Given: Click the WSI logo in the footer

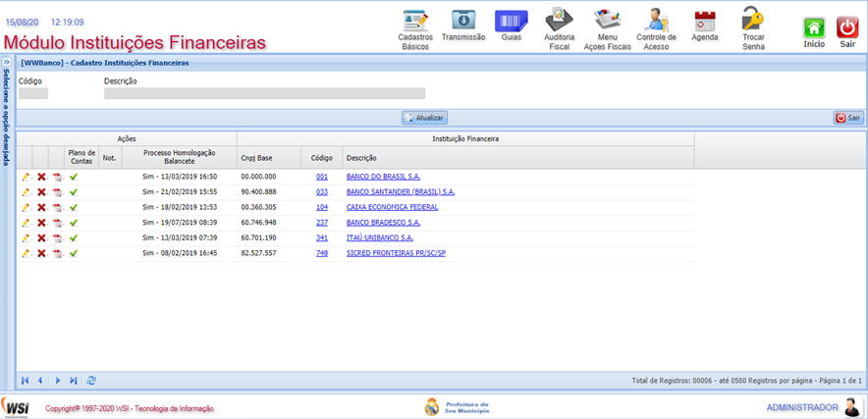Looking at the screenshot, I should [x=15, y=407].
